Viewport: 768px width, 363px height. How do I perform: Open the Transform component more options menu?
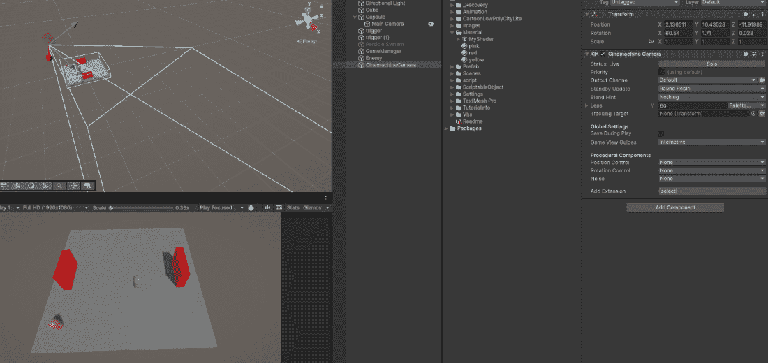(x=762, y=14)
